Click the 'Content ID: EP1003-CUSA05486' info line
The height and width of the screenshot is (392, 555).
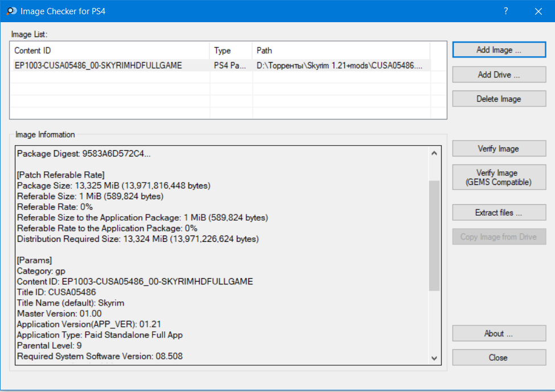135,282
